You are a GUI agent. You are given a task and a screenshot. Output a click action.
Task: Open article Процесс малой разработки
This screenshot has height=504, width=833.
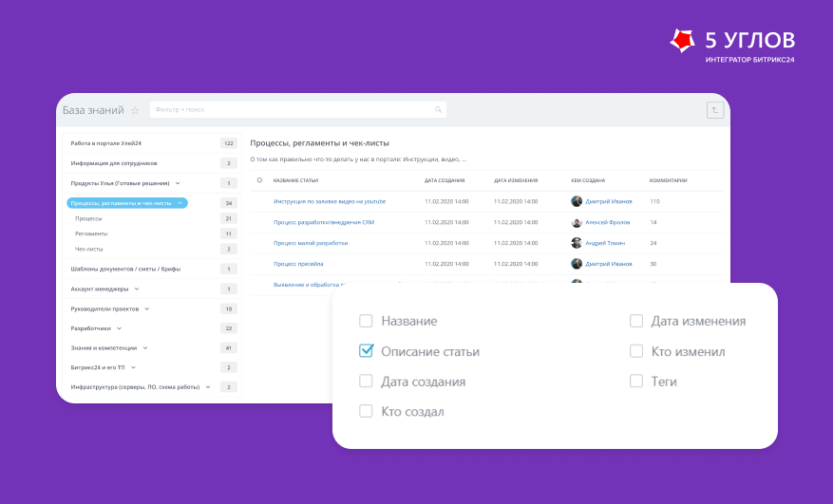point(311,243)
